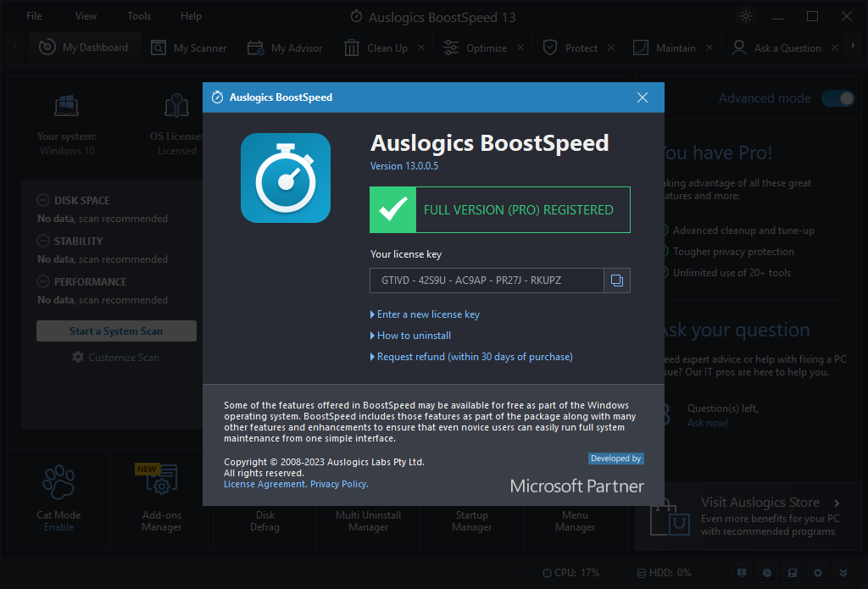This screenshot has width=868, height=589.
Task: Click the Ask now! link
Action: [708, 423]
